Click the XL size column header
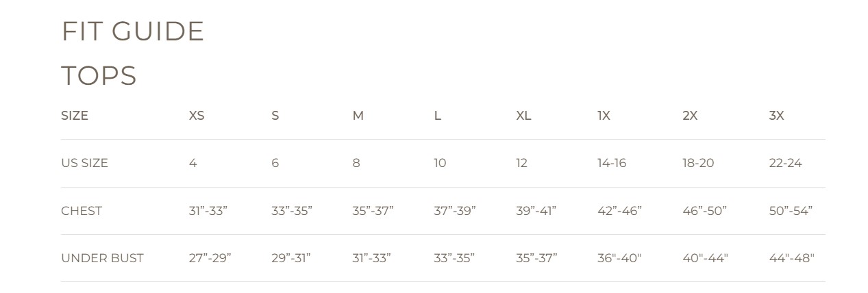This screenshot has height=293, width=868. [523, 116]
